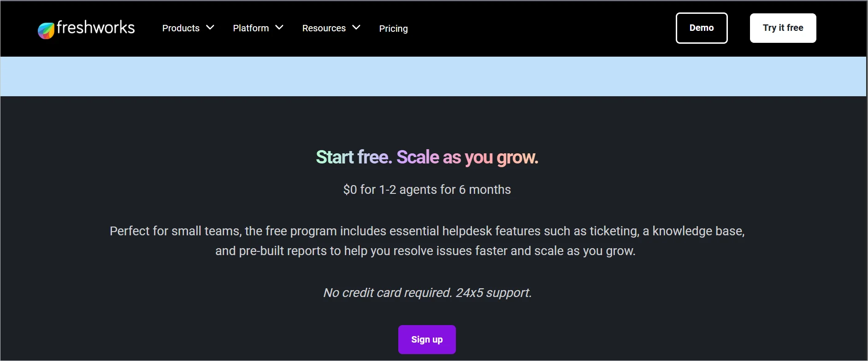Click the Demo button

pos(701,28)
